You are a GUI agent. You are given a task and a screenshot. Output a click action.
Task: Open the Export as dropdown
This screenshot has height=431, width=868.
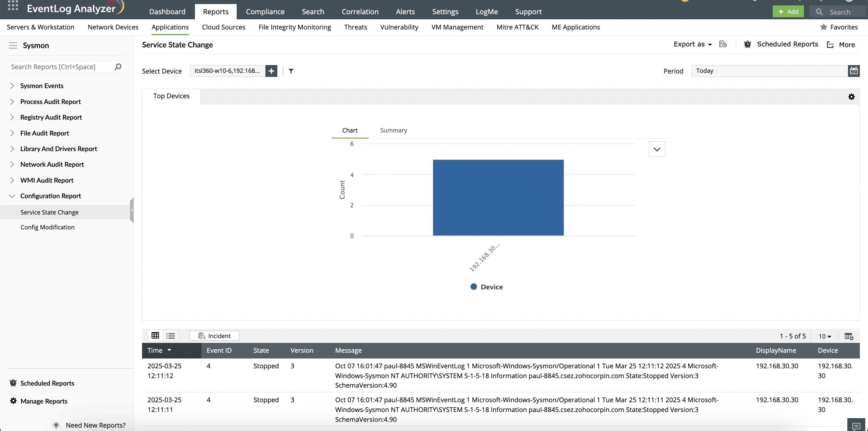point(693,44)
